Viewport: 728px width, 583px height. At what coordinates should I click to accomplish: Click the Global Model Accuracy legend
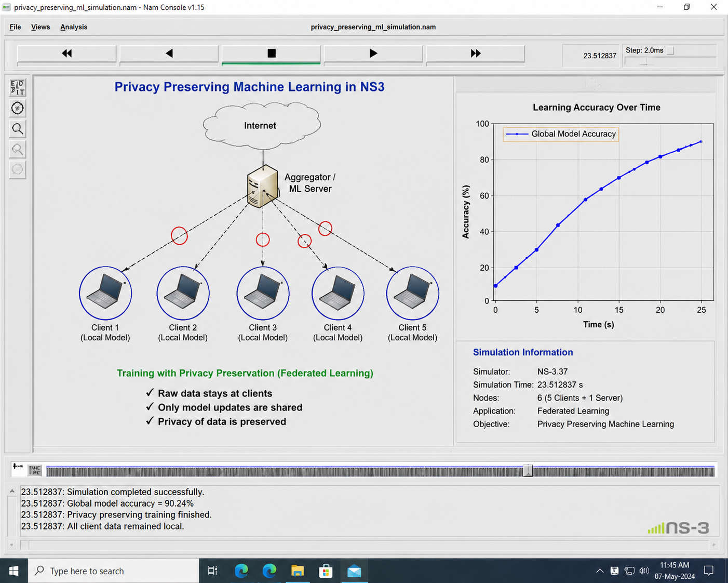point(561,134)
